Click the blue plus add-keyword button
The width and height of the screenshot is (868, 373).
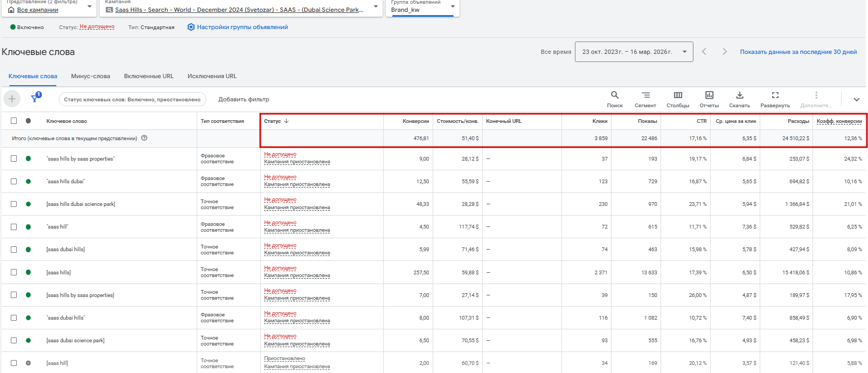(12, 99)
